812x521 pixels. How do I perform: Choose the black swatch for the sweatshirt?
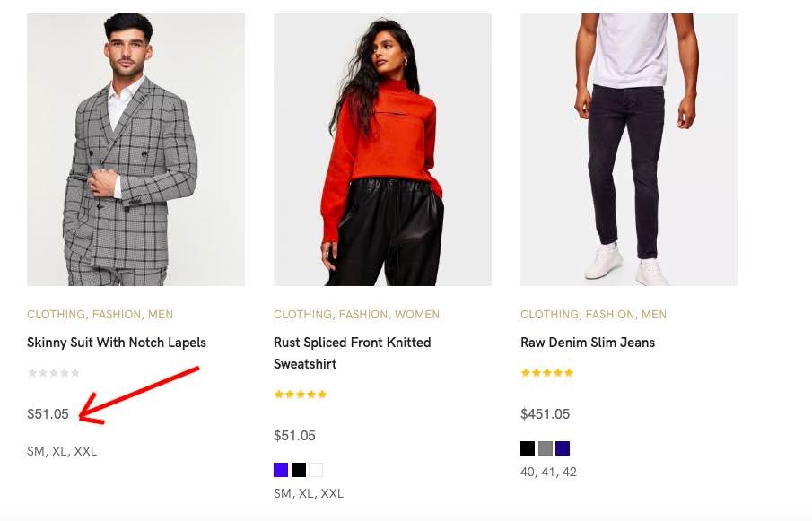299,470
